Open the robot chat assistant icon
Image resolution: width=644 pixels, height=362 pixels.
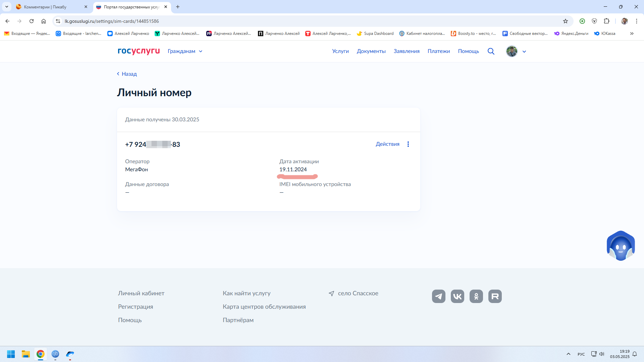621,246
